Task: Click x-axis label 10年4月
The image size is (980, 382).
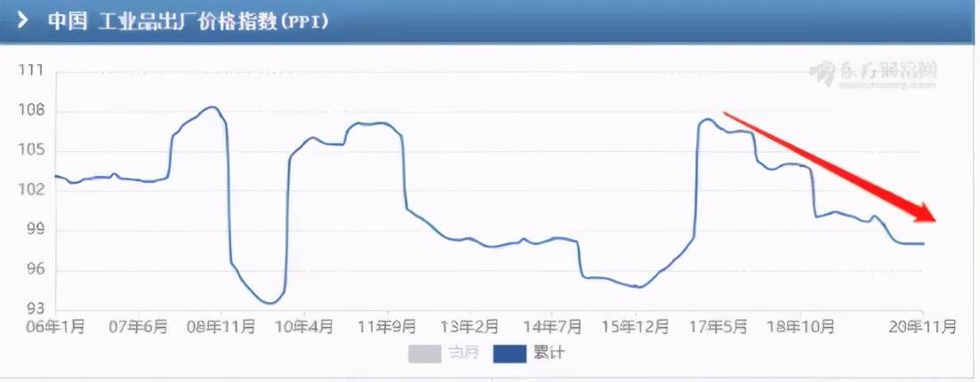Action: [x=304, y=326]
